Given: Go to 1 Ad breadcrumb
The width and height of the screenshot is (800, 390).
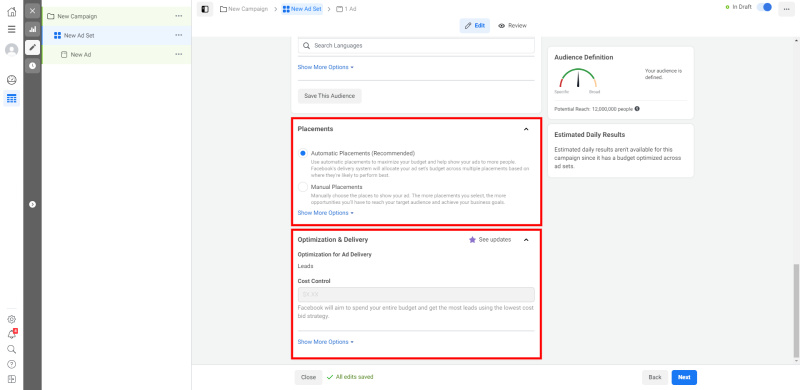Looking at the screenshot, I should tap(346, 9).
